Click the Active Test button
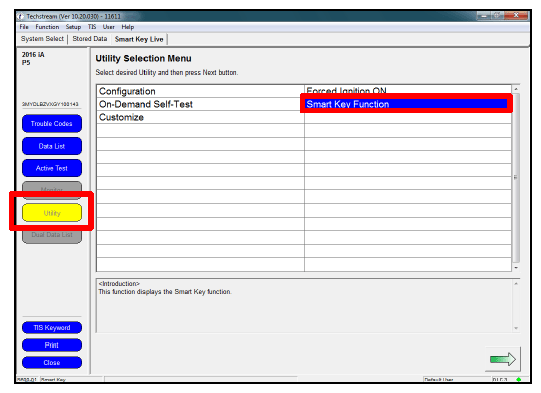The width and height of the screenshot is (541, 393). (x=52, y=168)
